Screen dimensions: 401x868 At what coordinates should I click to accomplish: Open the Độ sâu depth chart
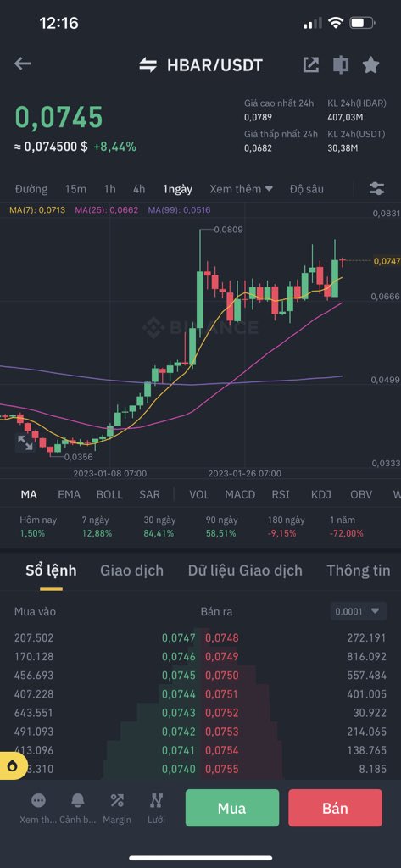306,189
